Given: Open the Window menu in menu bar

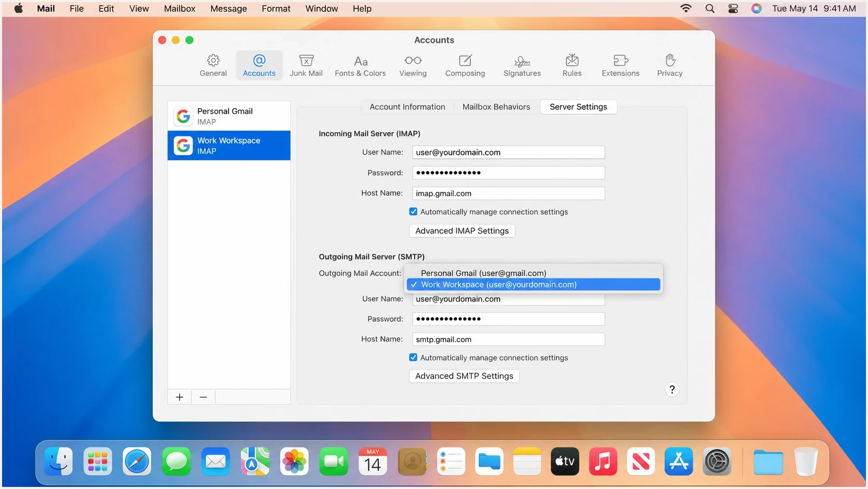Looking at the screenshot, I should click(321, 8).
